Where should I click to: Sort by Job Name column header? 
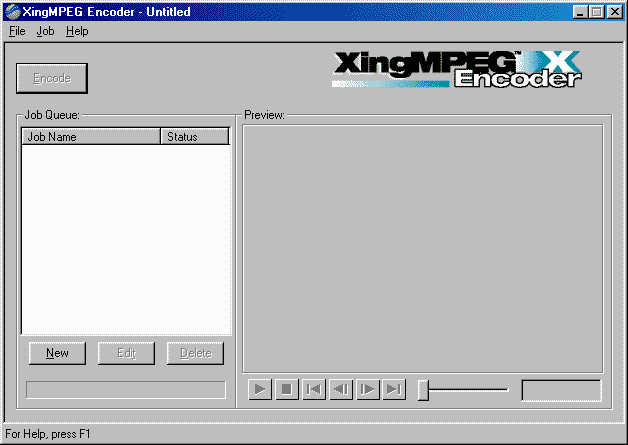click(x=91, y=137)
